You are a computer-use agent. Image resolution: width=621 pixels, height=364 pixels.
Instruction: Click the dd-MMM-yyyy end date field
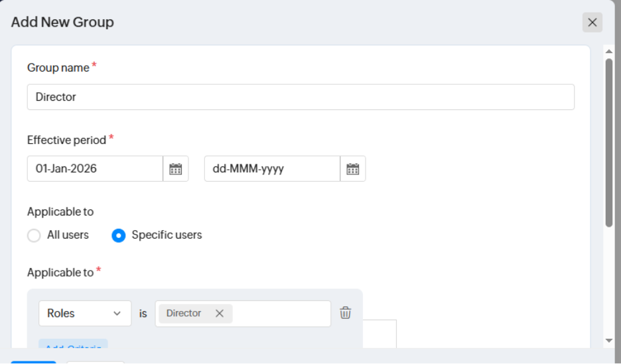coord(272,168)
